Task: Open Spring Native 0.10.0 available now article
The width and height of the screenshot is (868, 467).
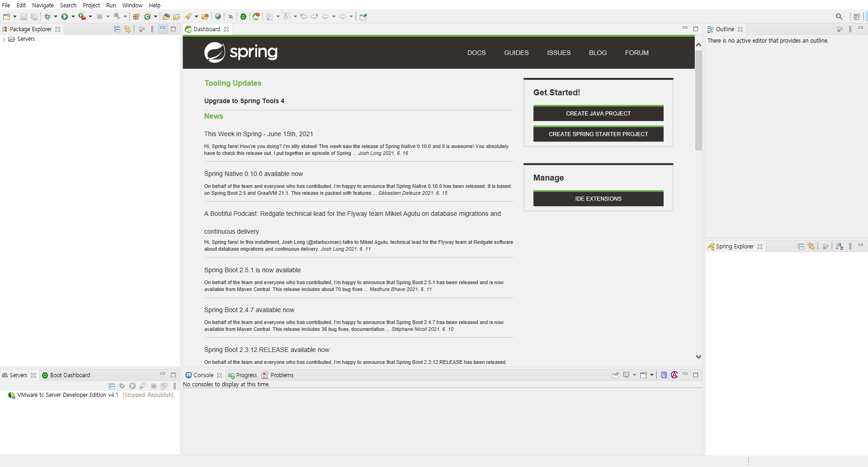Action: [253, 174]
